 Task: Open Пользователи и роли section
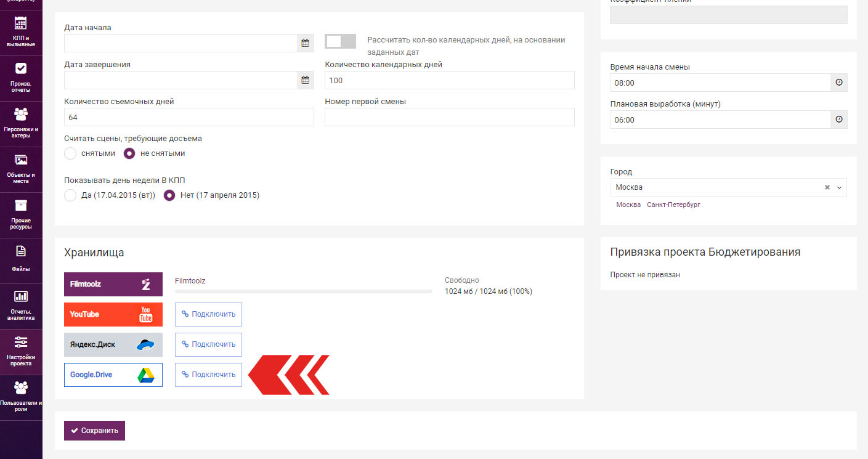[21, 397]
